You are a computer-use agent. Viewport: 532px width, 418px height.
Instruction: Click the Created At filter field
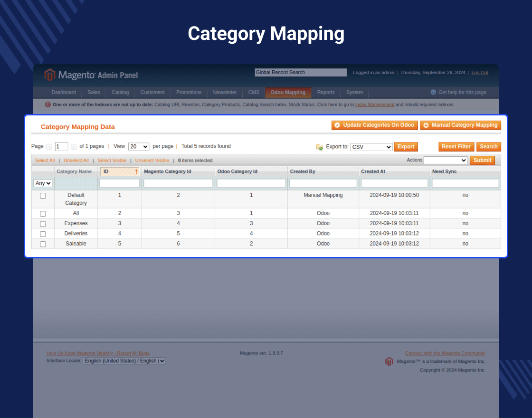coord(394,183)
